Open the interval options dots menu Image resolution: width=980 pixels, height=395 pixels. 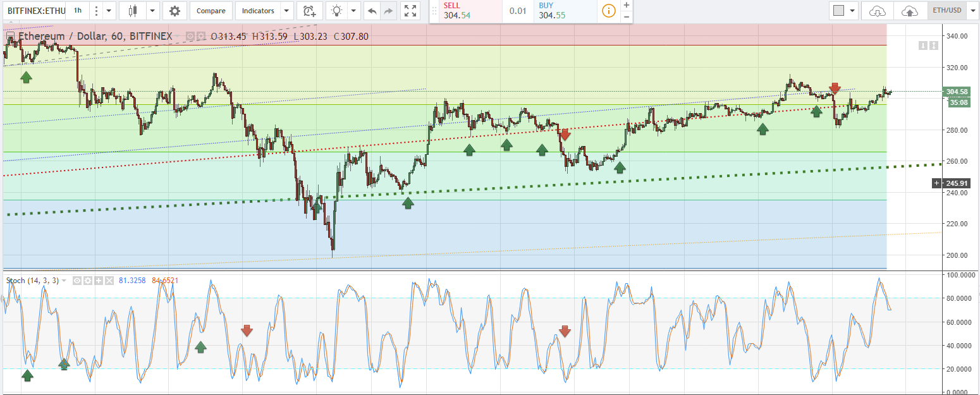pyautogui.click(x=95, y=11)
